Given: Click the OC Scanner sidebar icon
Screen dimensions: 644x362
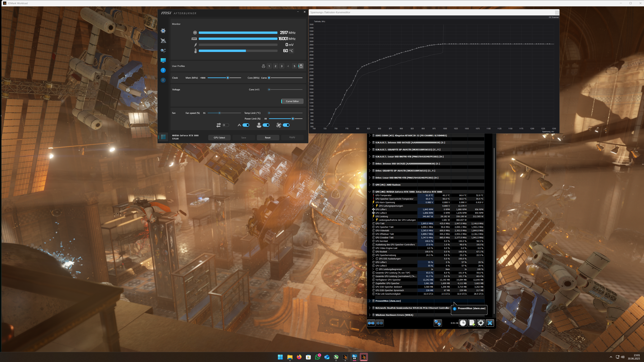Looking at the screenshot, I should pos(163,50).
